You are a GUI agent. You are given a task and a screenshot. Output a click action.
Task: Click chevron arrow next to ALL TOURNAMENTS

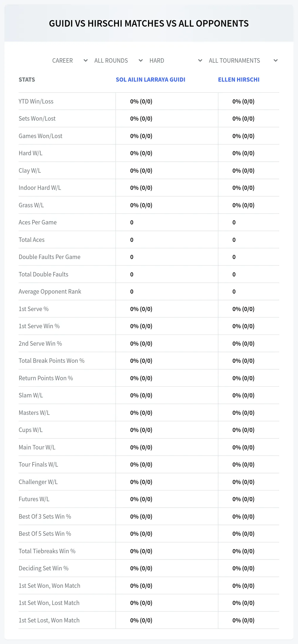[x=276, y=61]
